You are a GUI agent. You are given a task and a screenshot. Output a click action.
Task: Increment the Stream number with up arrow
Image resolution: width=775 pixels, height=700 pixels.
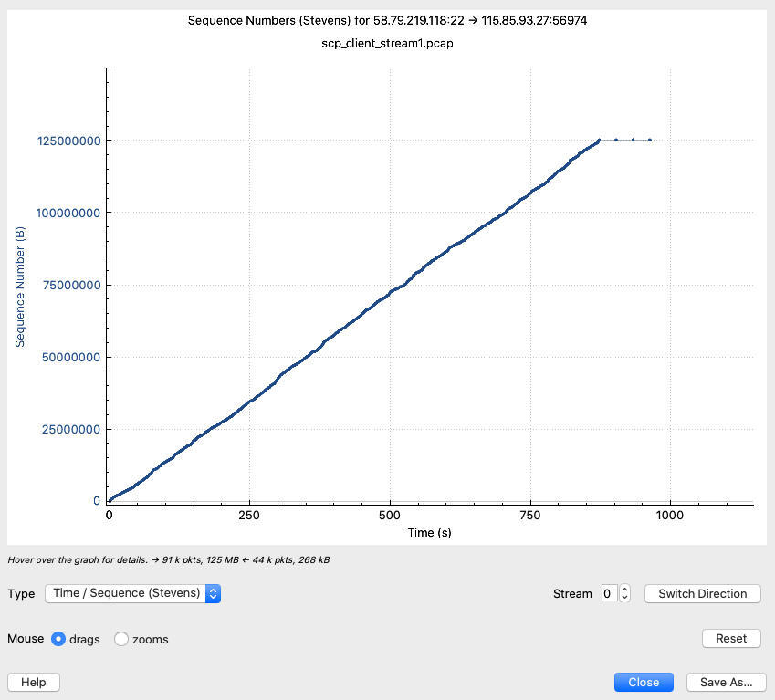624,590
